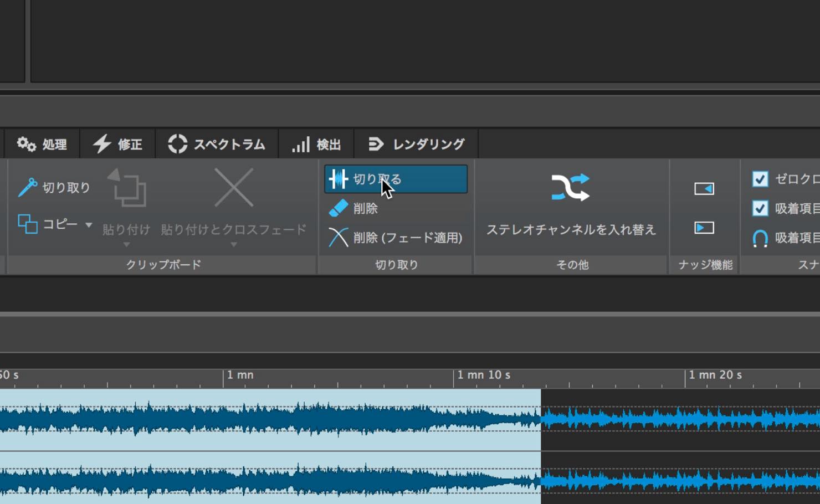This screenshot has height=504, width=820.
Task: Toggle the magnet 吸着項目 snap option
Action: pos(760,238)
